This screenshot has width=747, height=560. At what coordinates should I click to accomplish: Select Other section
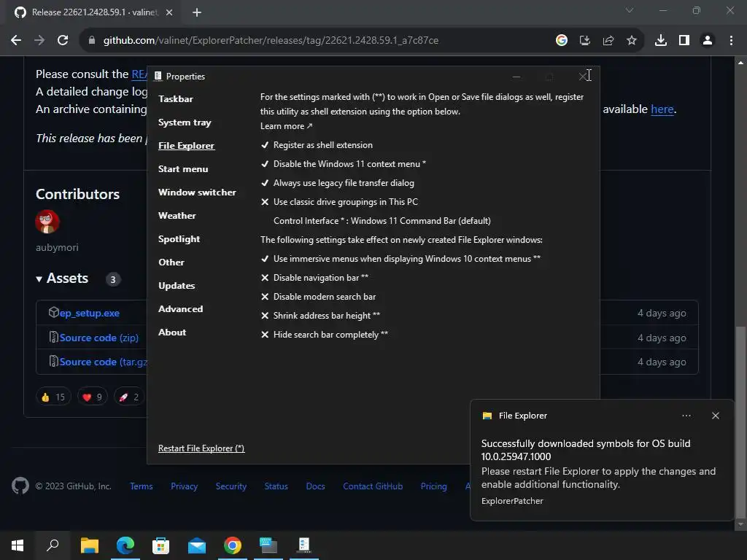coord(171,262)
